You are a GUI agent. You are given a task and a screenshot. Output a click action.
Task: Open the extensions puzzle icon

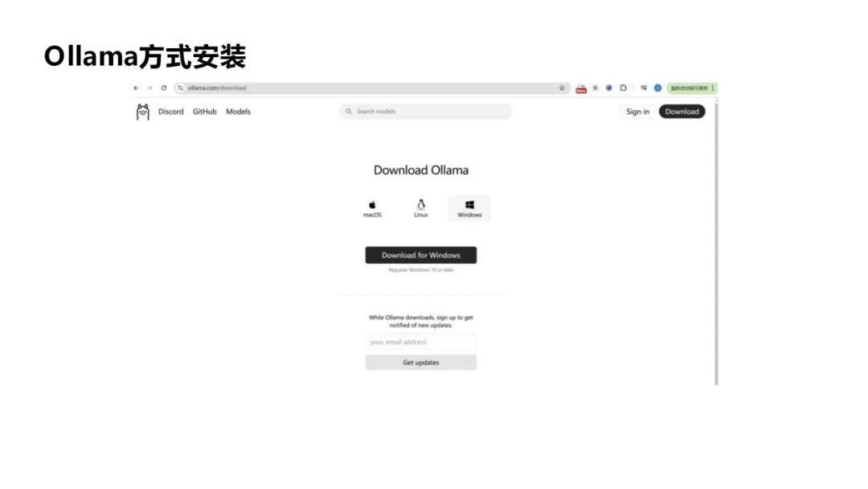click(624, 88)
